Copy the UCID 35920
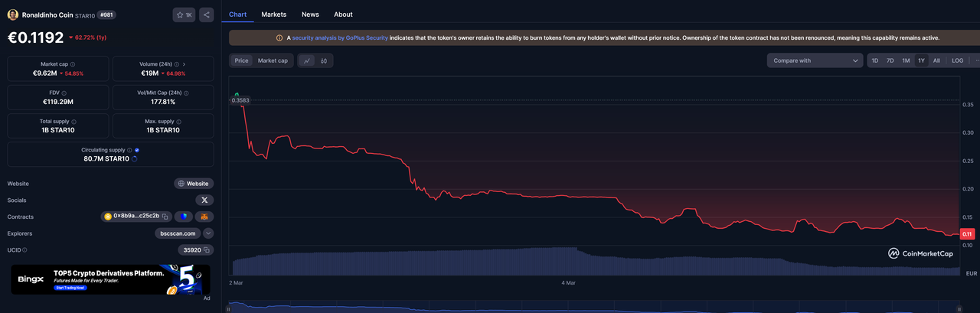The width and height of the screenshot is (980, 313). pyautogui.click(x=207, y=249)
